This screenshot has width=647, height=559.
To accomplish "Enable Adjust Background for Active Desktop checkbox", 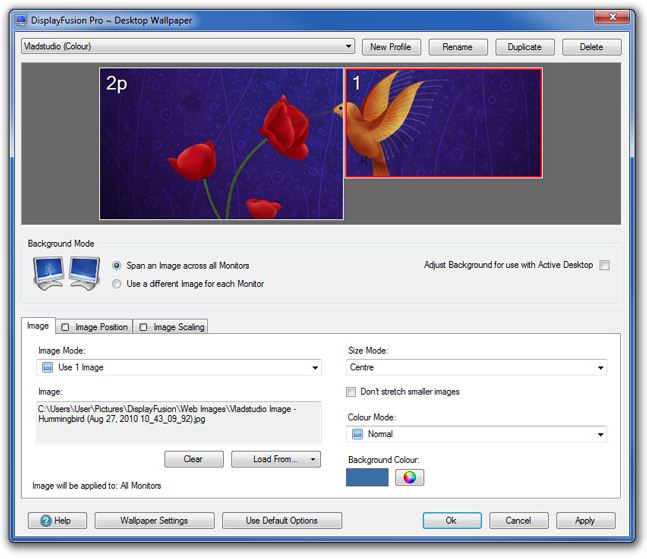I will point(604,265).
